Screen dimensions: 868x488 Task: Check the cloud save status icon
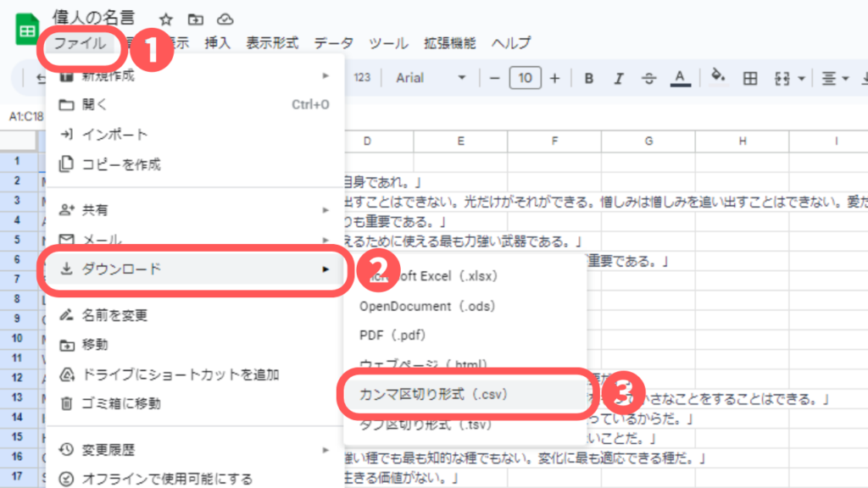225,19
